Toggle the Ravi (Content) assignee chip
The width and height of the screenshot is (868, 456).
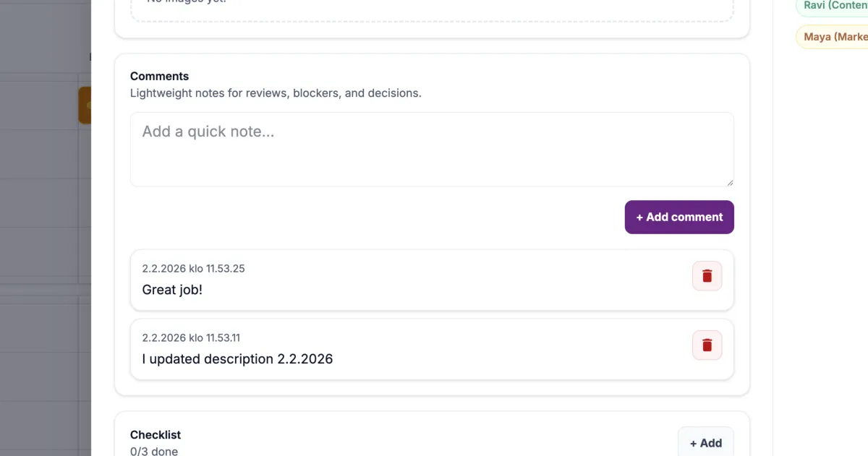coord(839,6)
